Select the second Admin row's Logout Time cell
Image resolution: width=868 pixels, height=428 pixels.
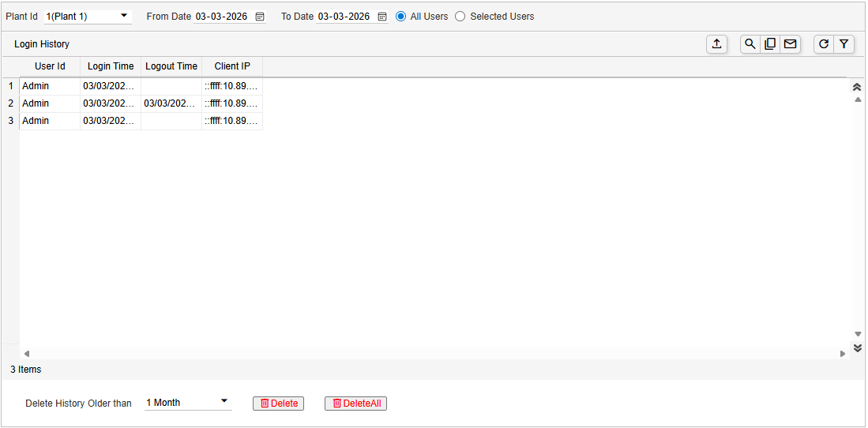pyautogui.click(x=171, y=103)
